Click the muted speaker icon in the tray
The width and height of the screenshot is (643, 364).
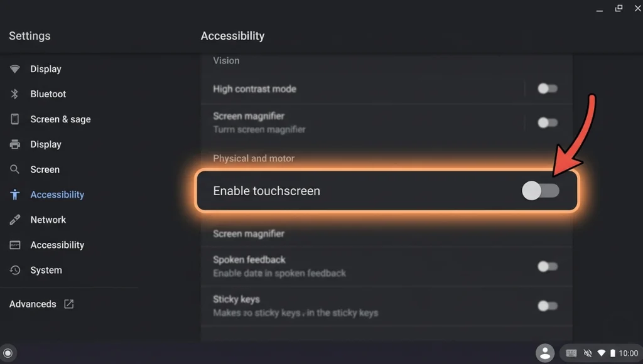pyautogui.click(x=586, y=353)
